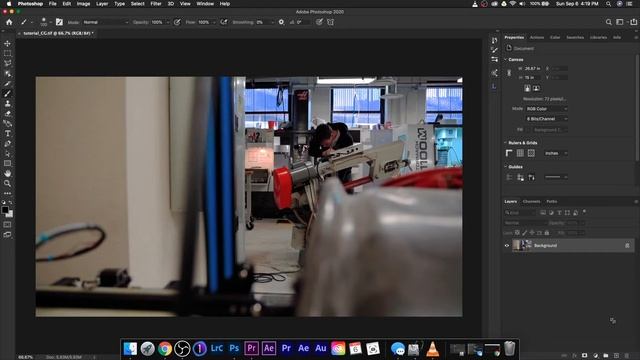Click the share document icon
The width and height of the screenshot is (640, 360).
(633, 22)
